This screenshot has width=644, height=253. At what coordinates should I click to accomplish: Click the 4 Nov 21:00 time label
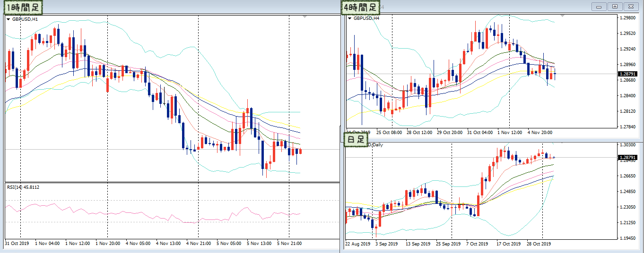pos(199,244)
